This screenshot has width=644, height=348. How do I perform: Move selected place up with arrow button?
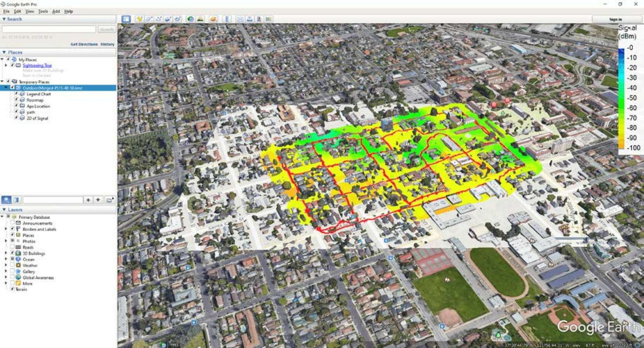[x=88, y=200]
